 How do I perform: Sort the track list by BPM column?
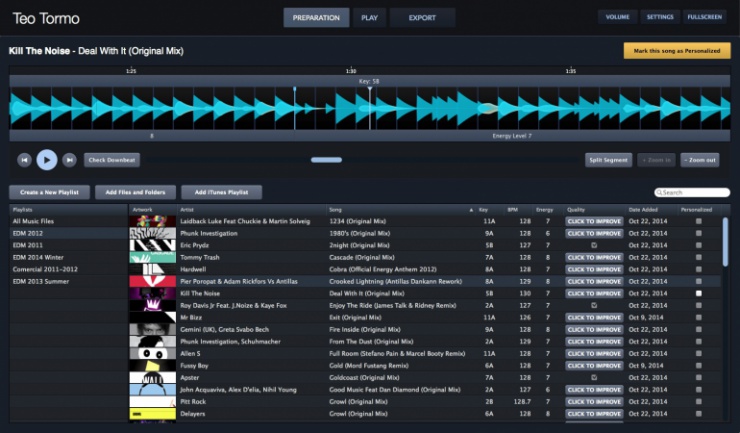pyautogui.click(x=513, y=210)
